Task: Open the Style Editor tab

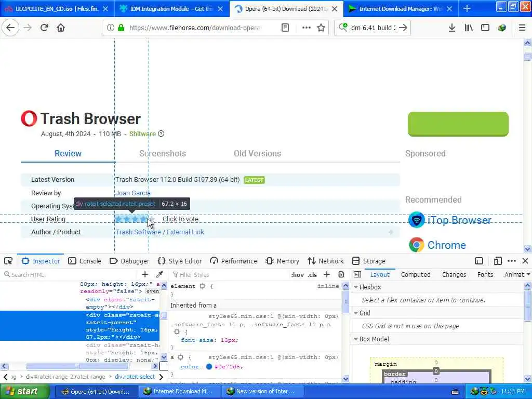Action: coord(180,261)
